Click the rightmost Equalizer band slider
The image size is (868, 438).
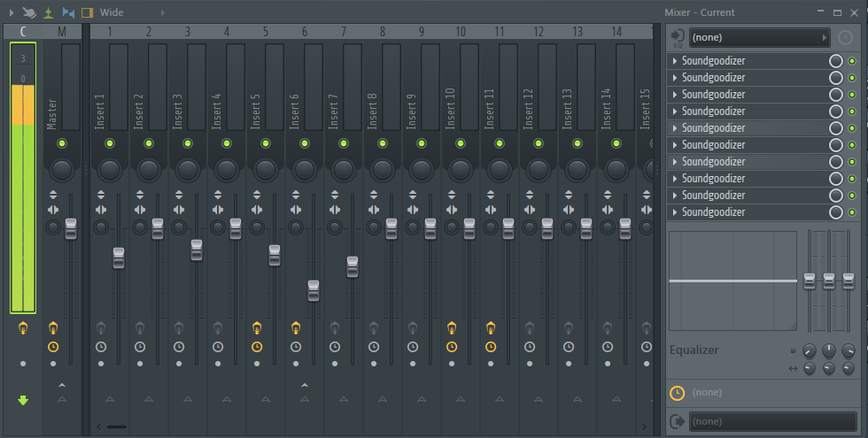(x=849, y=281)
